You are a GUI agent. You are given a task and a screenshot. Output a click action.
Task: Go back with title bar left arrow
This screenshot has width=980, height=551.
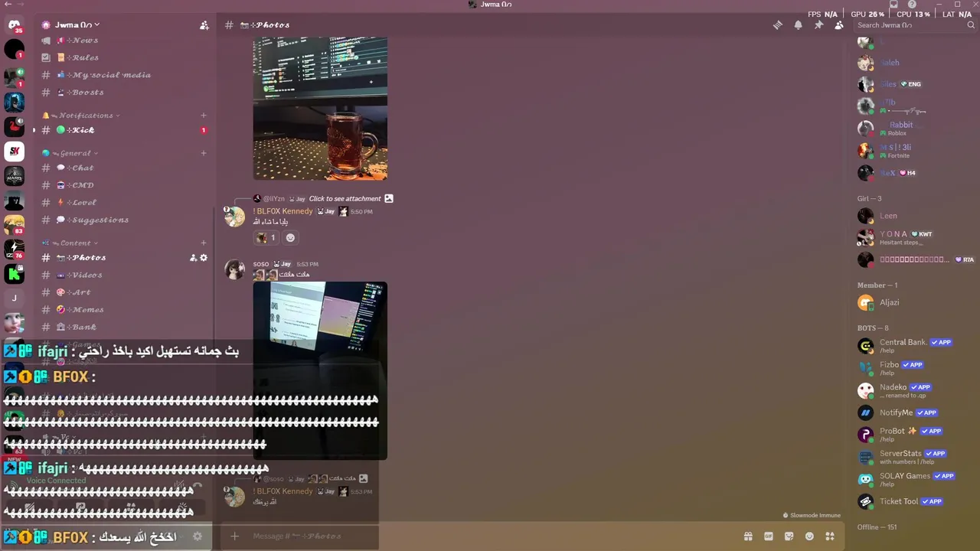8,5
